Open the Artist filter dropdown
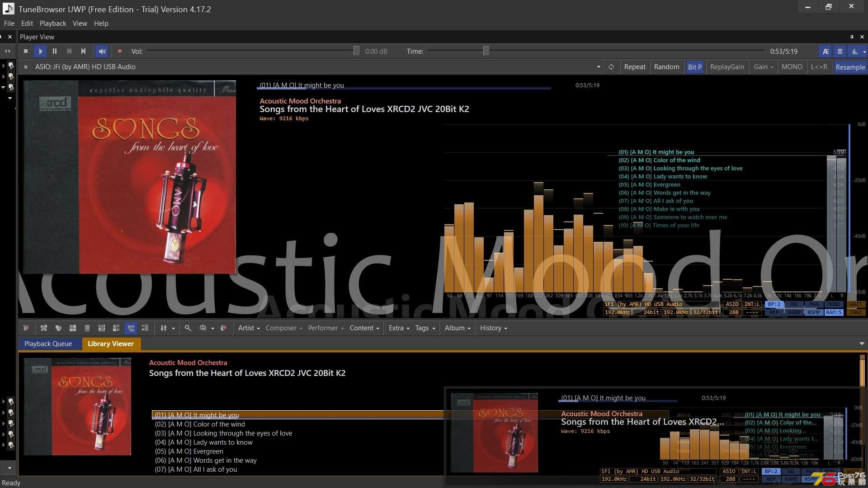The width and height of the screenshot is (868, 488). 249,328
